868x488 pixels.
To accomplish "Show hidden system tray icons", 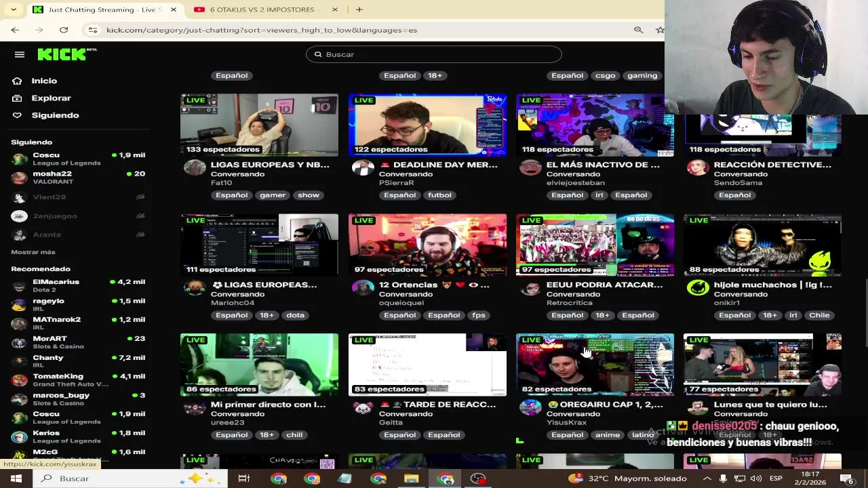I will (x=707, y=479).
